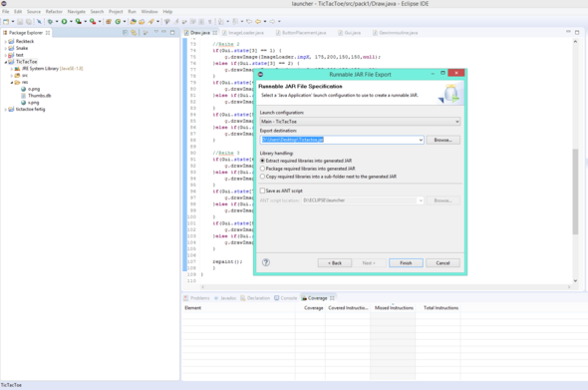Minimize the editor area icon

(568, 32)
